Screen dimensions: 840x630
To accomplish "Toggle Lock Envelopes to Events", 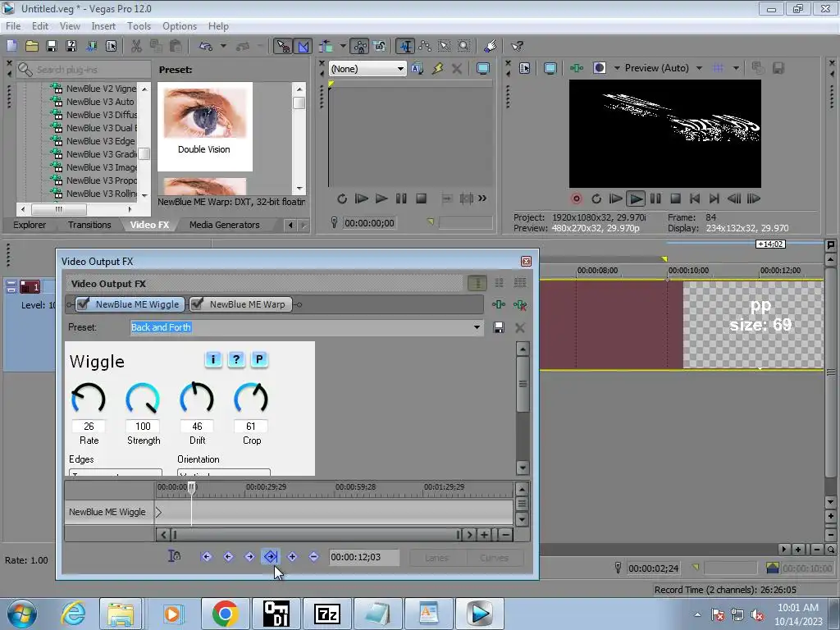I will point(360,47).
